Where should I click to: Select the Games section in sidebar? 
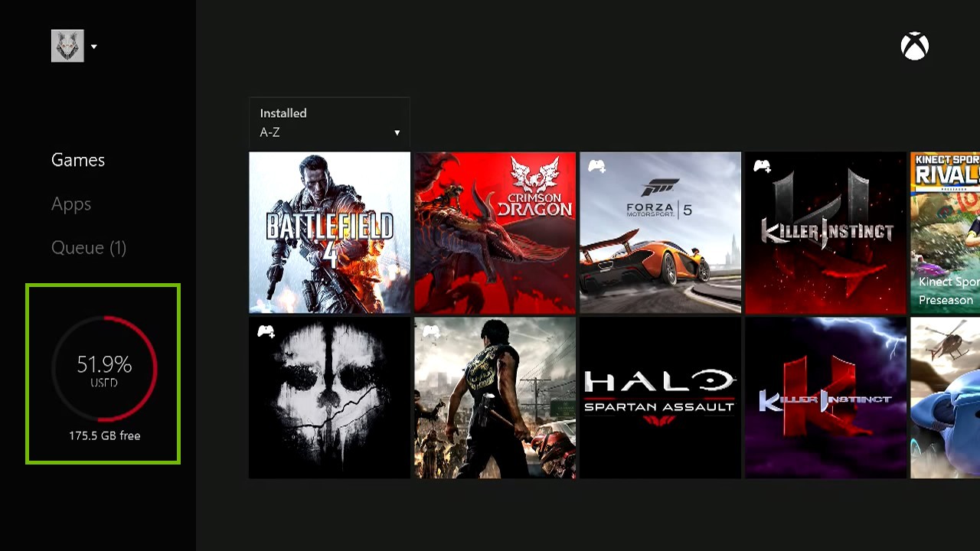[x=77, y=160]
